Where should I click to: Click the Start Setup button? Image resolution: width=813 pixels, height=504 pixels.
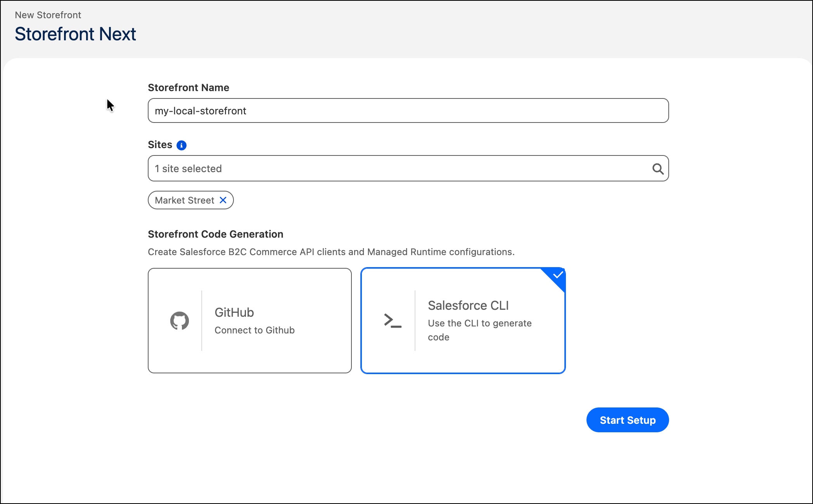(628, 420)
